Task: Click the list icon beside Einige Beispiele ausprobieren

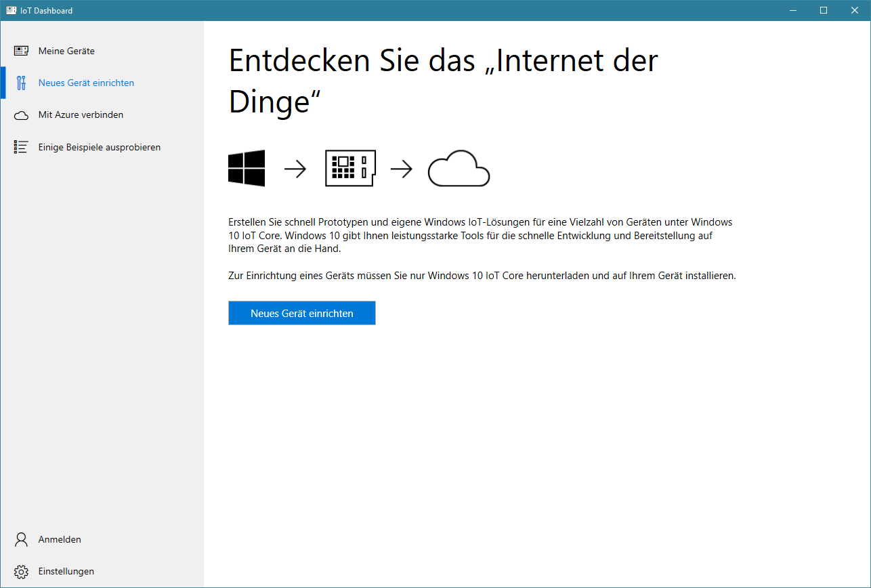Action: pos(21,147)
